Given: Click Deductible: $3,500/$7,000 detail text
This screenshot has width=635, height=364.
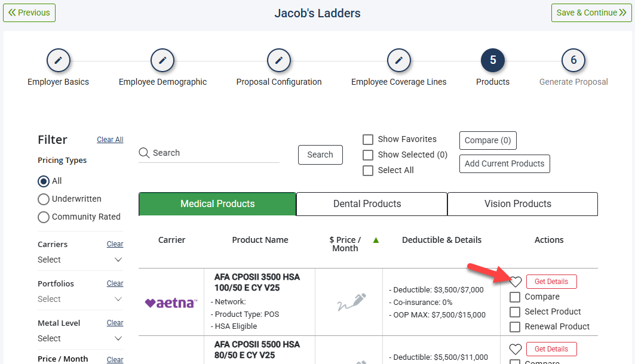Looking at the screenshot, I should tap(436, 290).
